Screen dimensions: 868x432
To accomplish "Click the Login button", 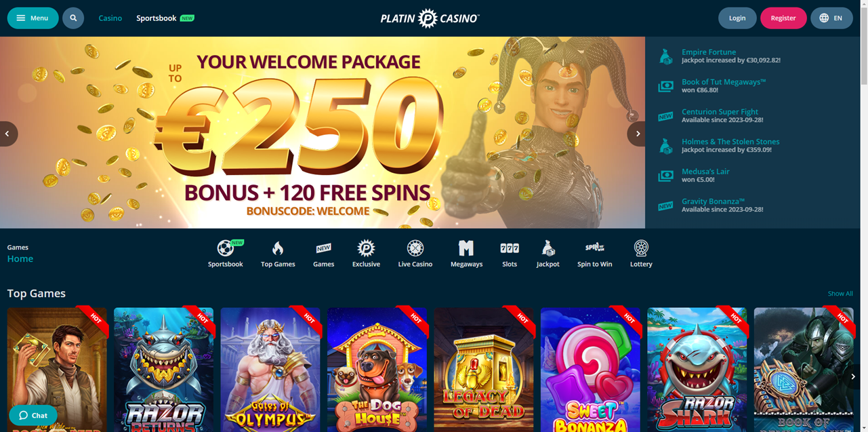I will (737, 18).
